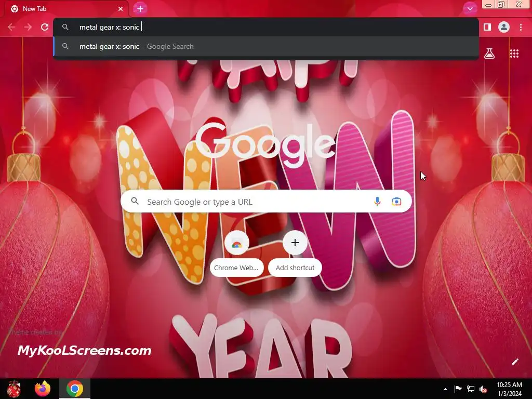This screenshot has height=399, width=532.
Task: Open the network tray icon
Action: coord(471,389)
